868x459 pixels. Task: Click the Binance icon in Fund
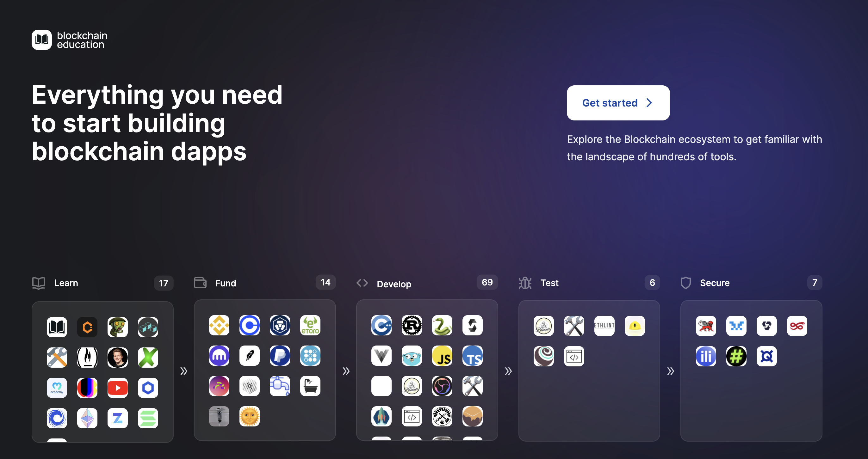pos(219,325)
